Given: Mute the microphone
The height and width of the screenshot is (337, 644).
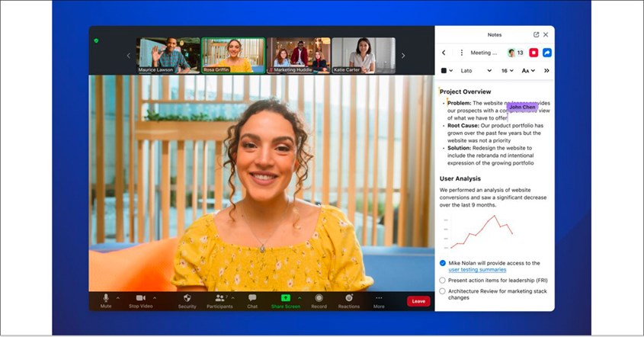Looking at the screenshot, I should [106, 301].
